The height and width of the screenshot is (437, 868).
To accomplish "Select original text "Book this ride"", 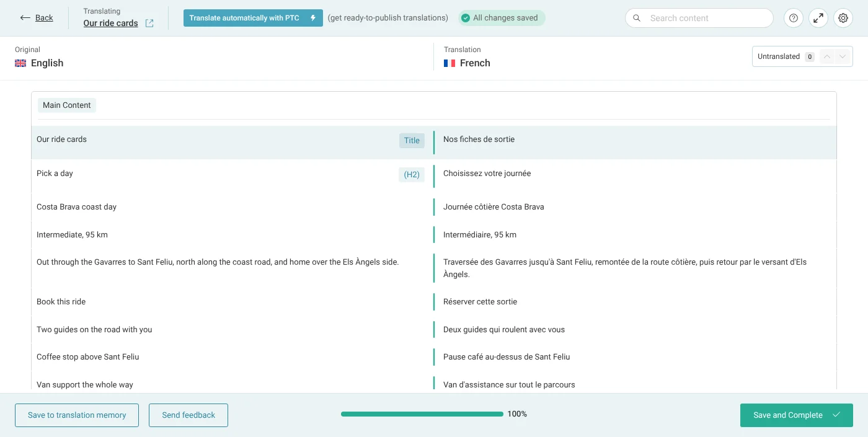I will pyautogui.click(x=61, y=302).
